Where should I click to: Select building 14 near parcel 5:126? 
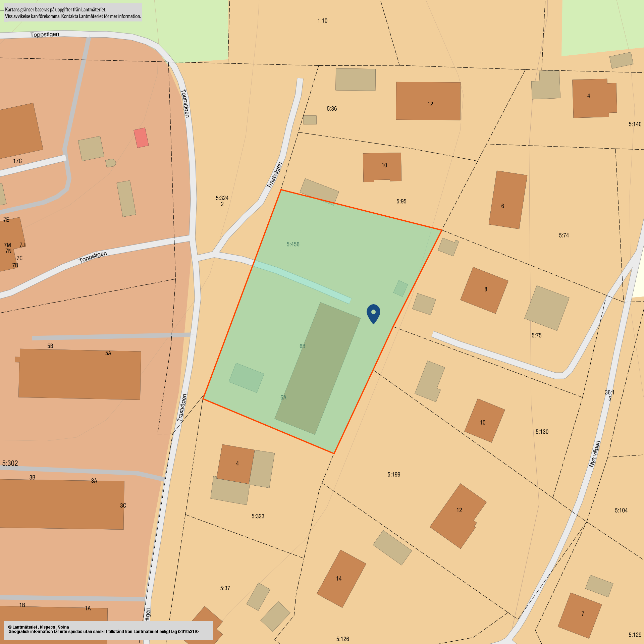[x=341, y=579]
